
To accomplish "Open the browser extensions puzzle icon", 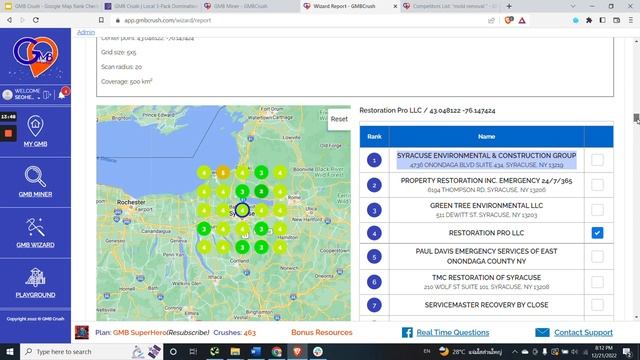I will point(589,20).
